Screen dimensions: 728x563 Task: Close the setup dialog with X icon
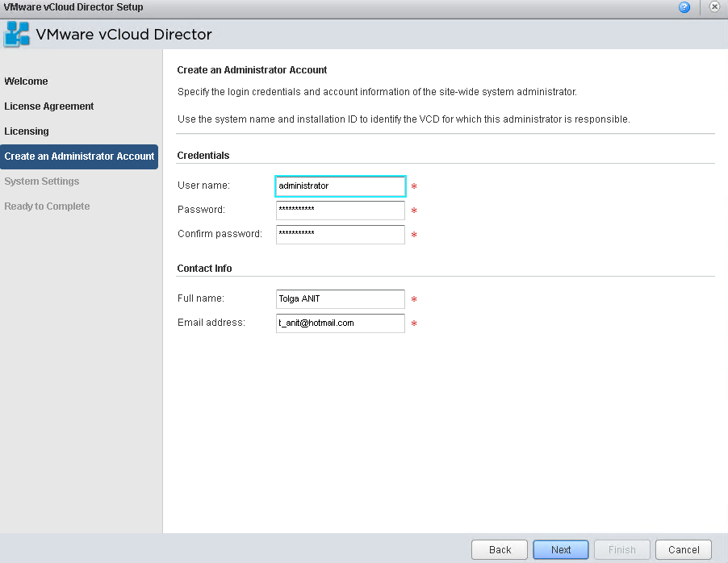(x=714, y=7)
